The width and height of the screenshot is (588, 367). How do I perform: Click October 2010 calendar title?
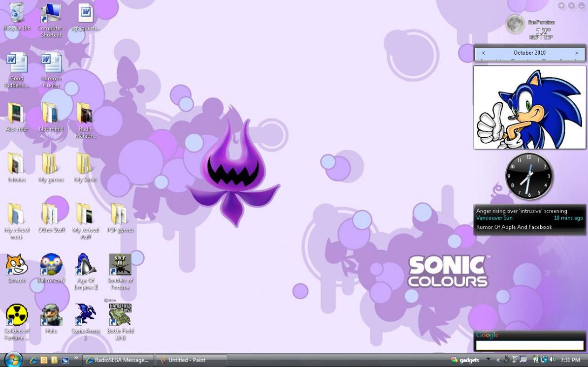[x=529, y=53]
